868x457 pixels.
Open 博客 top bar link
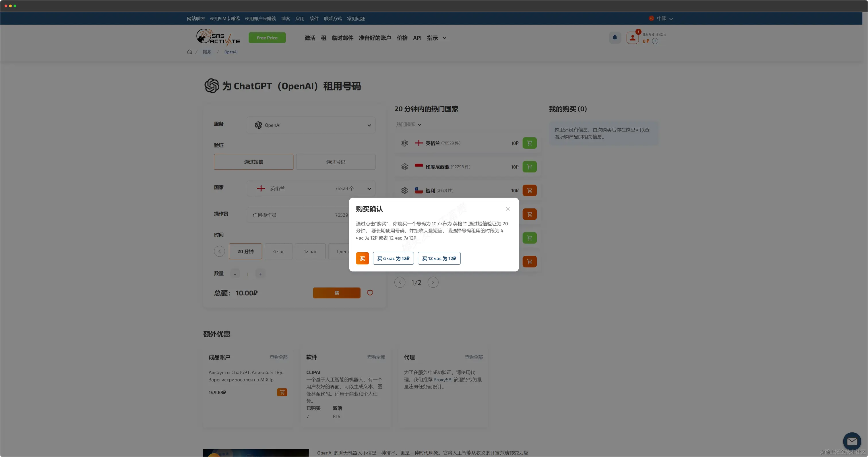pos(285,19)
